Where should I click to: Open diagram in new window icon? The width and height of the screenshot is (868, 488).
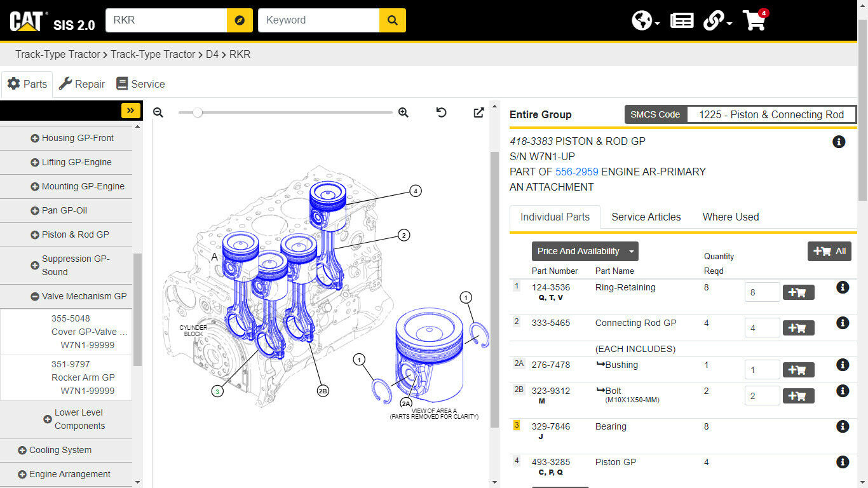click(478, 112)
